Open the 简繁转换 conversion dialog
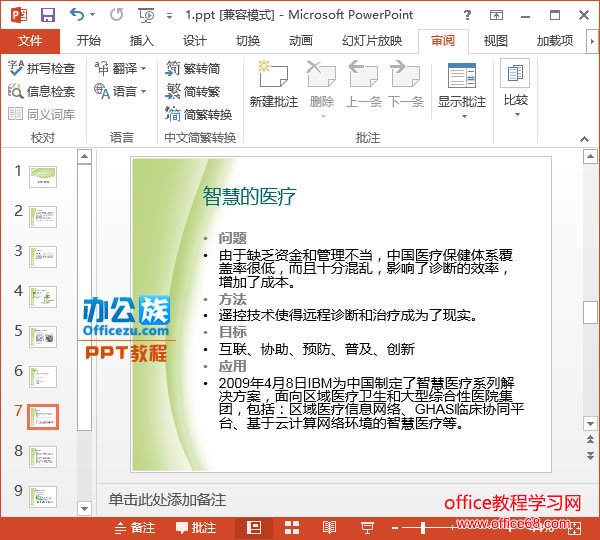This screenshot has height=540, width=600. click(x=199, y=114)
